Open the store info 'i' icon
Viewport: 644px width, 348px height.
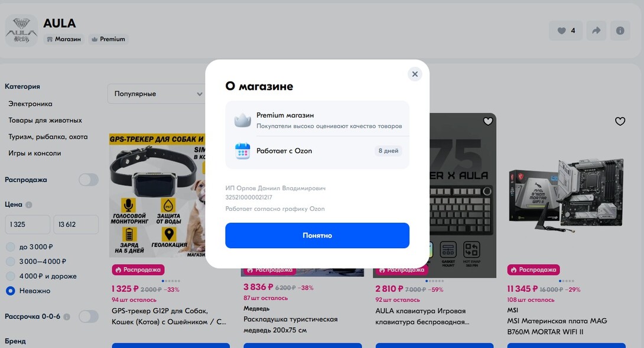coord(620,30)
